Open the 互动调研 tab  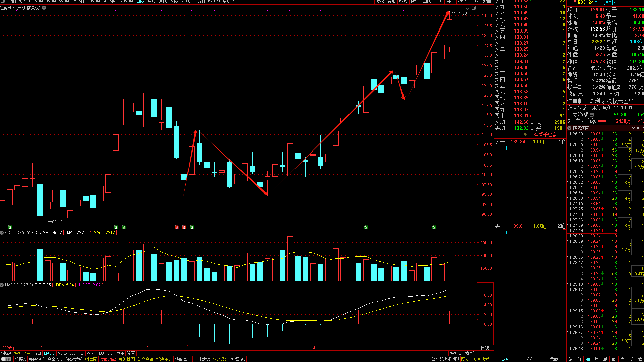[x=220, y=359]
